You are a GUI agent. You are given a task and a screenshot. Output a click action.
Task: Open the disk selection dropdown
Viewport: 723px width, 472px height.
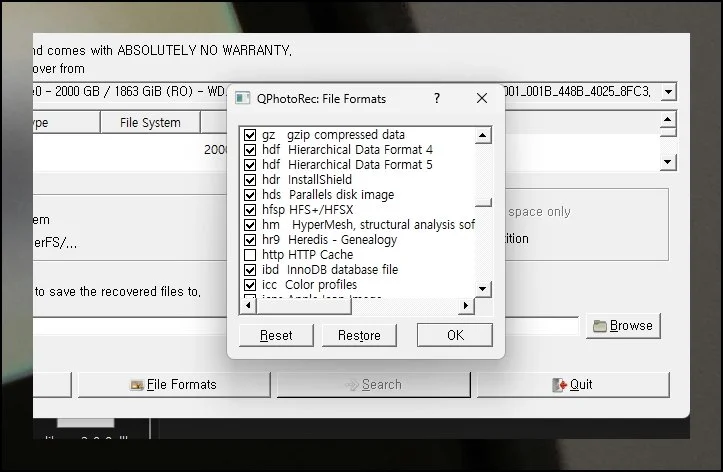coord(668,92)
